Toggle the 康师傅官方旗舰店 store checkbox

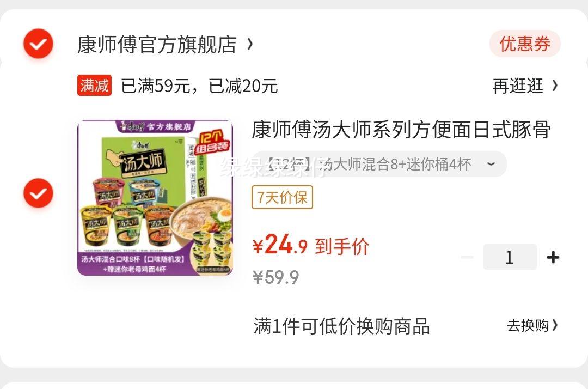pyautogui.click(x=38, y=44)
